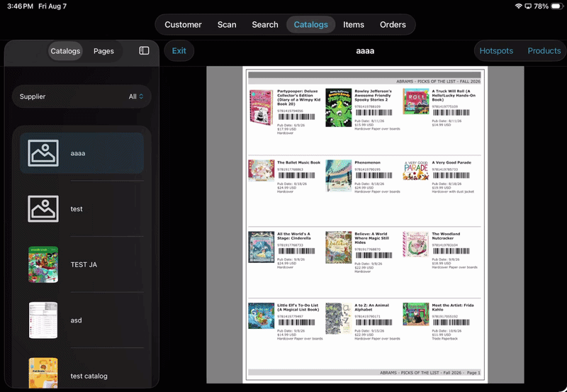Select the Catalogs tab in top navigation
Screen dimensions: 567x392
pos(310,25)
